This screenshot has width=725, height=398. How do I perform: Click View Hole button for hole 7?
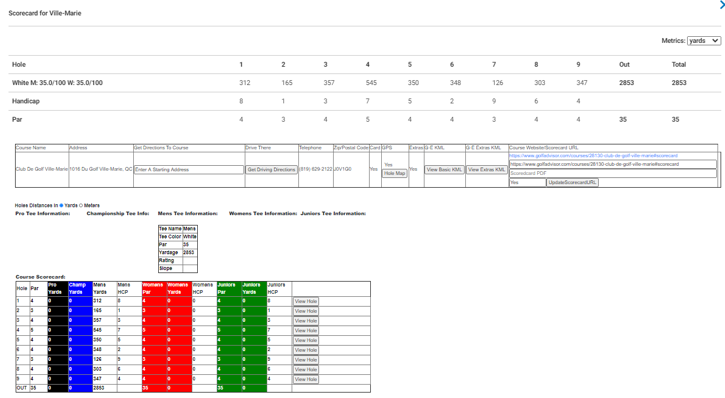pyautogui.click(x=306, y=360)
